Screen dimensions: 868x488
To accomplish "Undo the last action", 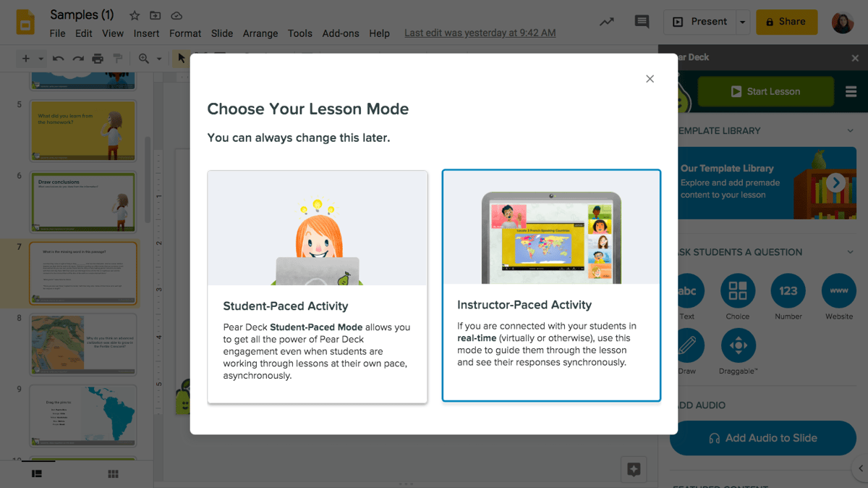I will point(58,58).
